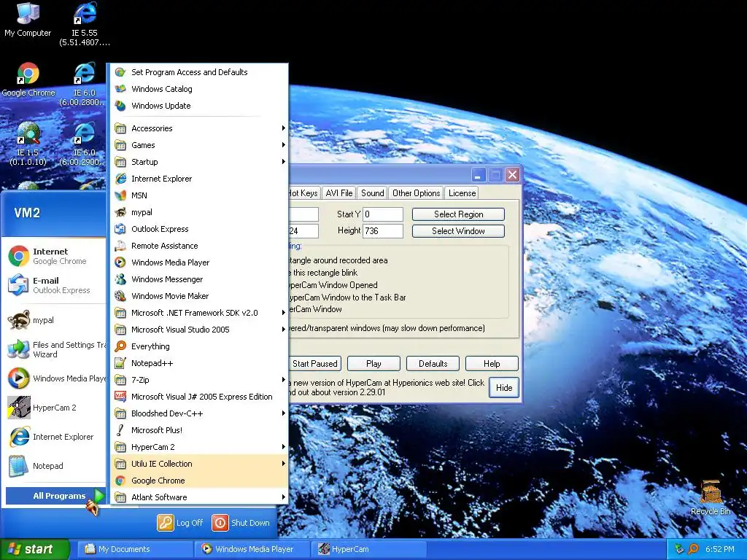Open Notepad from Start menu recent list
747x560 pixels.
pos(54,466)
